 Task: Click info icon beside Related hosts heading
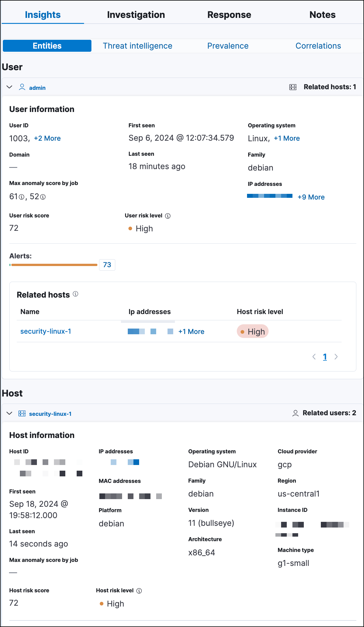tap(76, 294)
